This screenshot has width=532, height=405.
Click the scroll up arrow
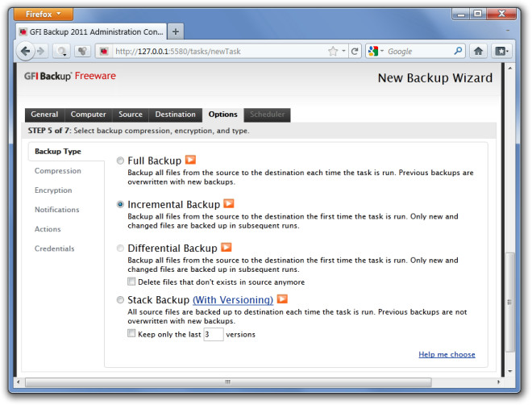tap(510, 68)
